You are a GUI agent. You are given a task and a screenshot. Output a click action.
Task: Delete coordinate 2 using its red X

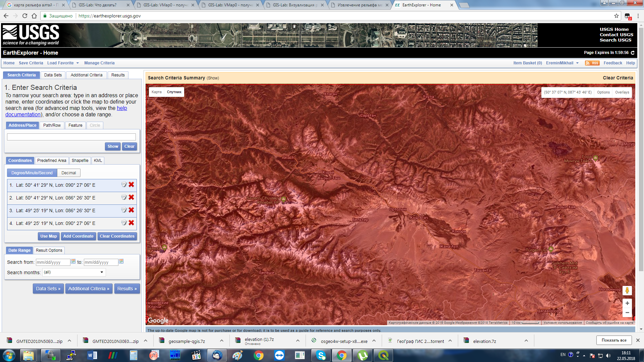131,197
